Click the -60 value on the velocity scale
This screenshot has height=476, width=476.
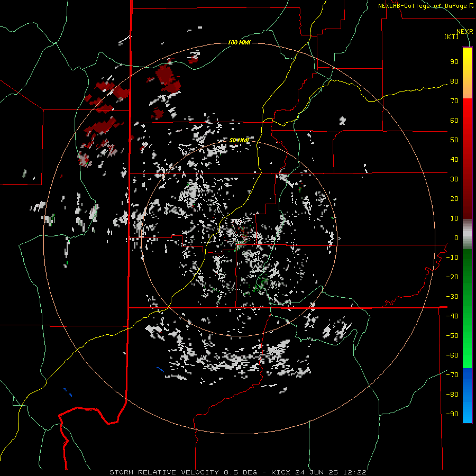[x=452, y=355]
